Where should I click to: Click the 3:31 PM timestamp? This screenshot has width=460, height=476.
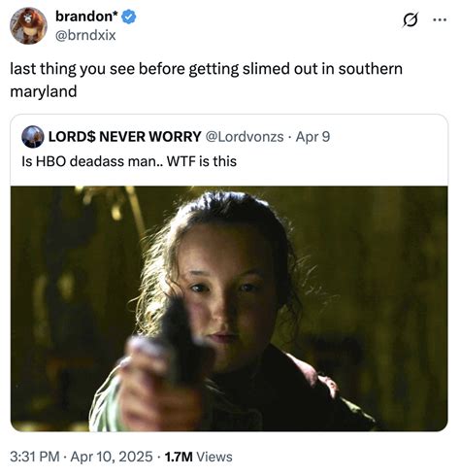click(35, 457)
